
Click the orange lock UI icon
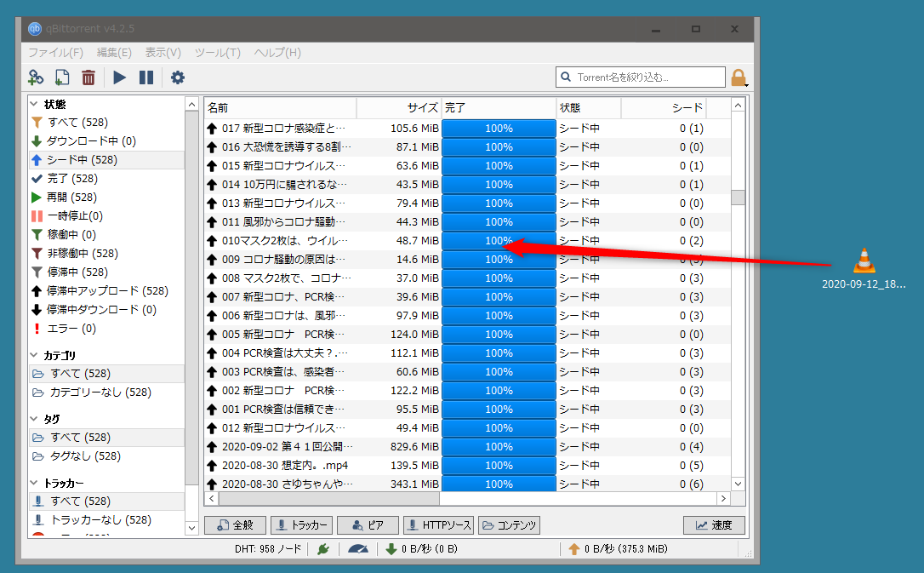pos(739,77)
